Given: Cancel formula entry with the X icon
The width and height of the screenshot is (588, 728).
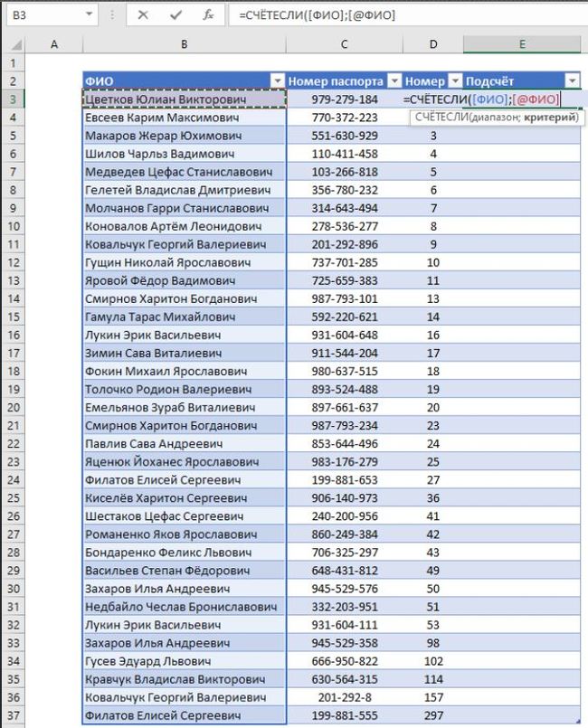Looking at the screenshot, I should [x=143, y=15].
